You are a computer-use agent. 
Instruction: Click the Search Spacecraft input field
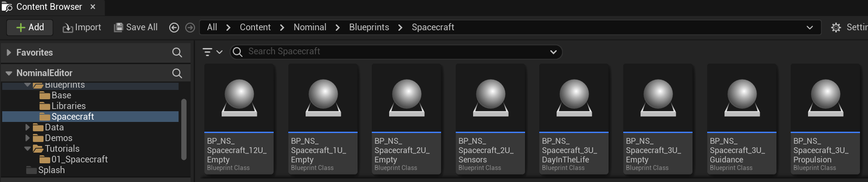point(391,52)
